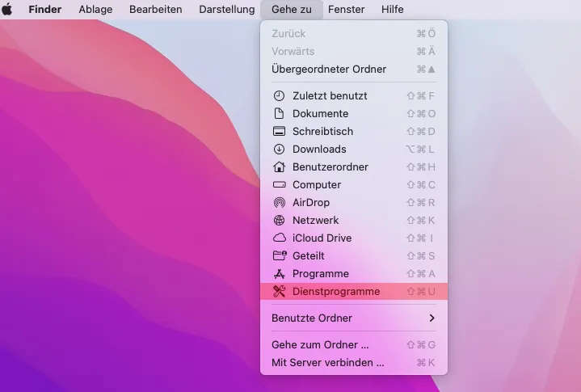The height and width of the screenshot is (392, 581).
Task: Select Downloads from the menu
Action: coord(354,150)
